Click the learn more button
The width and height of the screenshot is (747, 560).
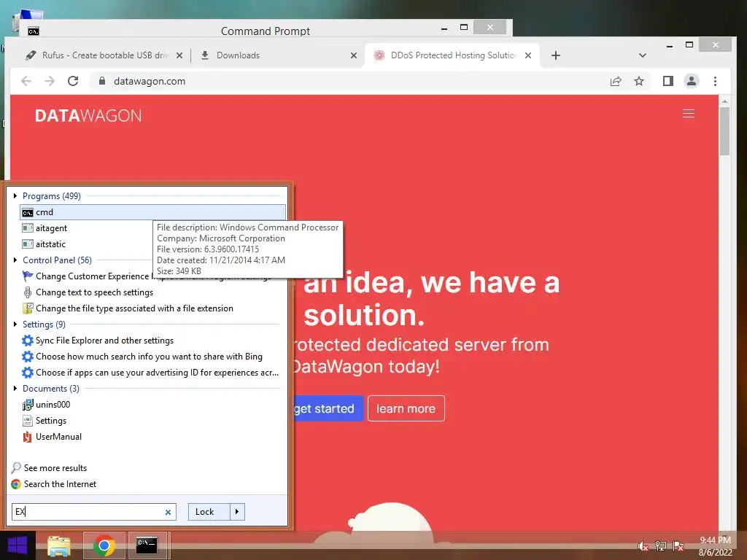[x=406, y=408]
